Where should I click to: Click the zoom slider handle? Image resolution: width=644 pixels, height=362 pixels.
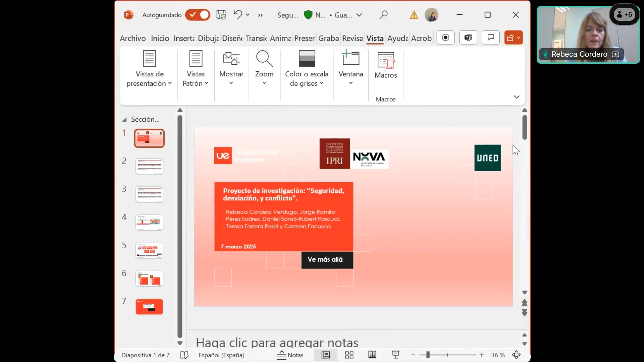pos(428,355)
